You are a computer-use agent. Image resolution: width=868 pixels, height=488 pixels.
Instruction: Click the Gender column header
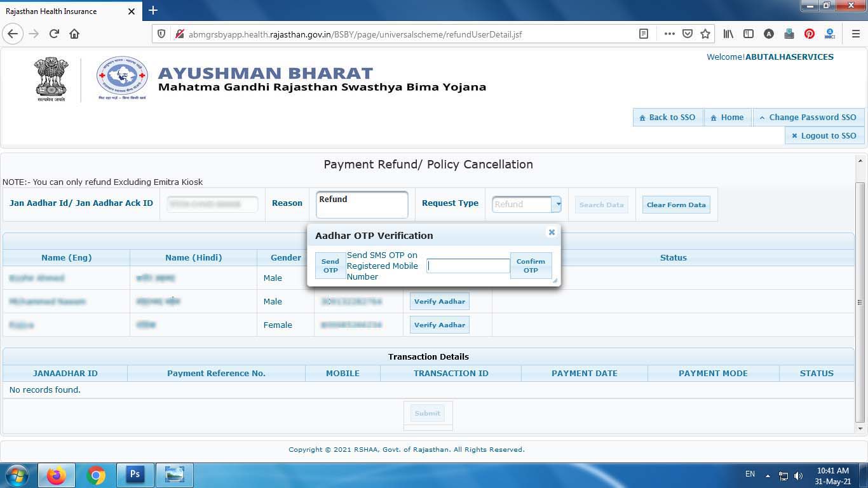286,257
